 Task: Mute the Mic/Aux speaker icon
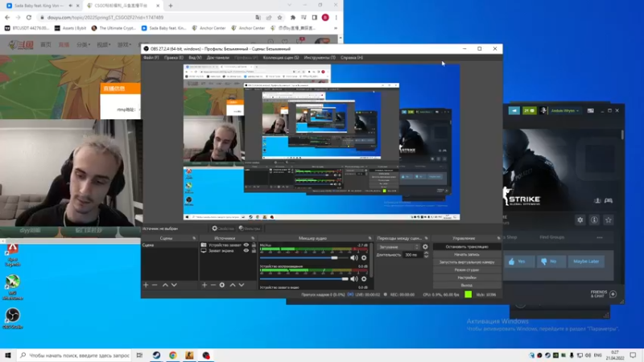point(354,257)
